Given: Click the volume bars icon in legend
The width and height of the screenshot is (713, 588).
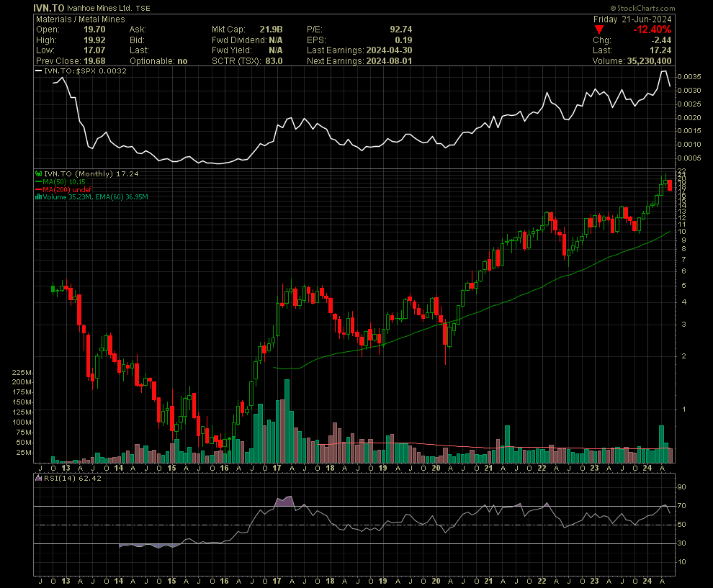Looking at the screenshot, I should (39, 196).
